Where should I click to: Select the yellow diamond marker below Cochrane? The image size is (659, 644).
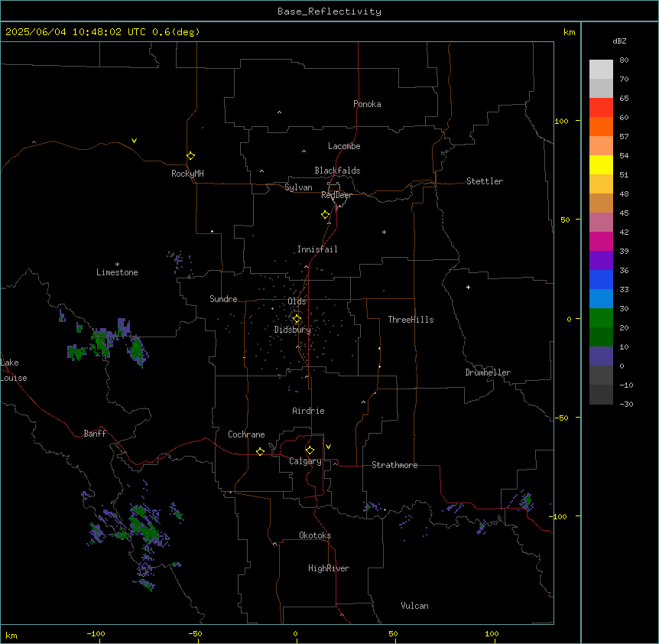click(260, 451)
